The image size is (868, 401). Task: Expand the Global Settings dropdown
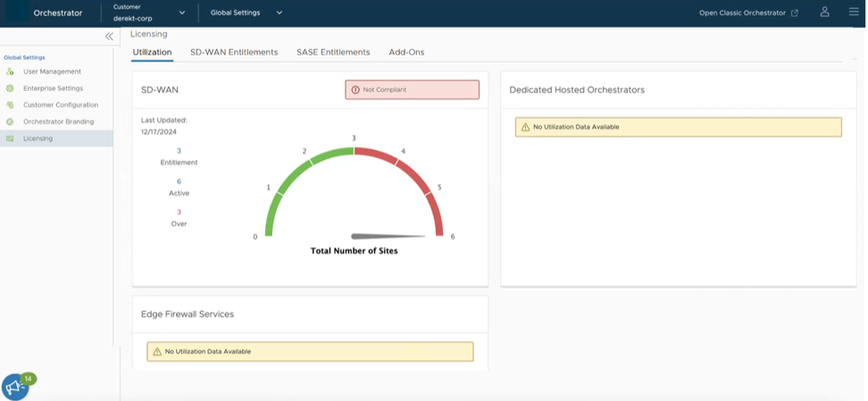(x=279, y=13)
